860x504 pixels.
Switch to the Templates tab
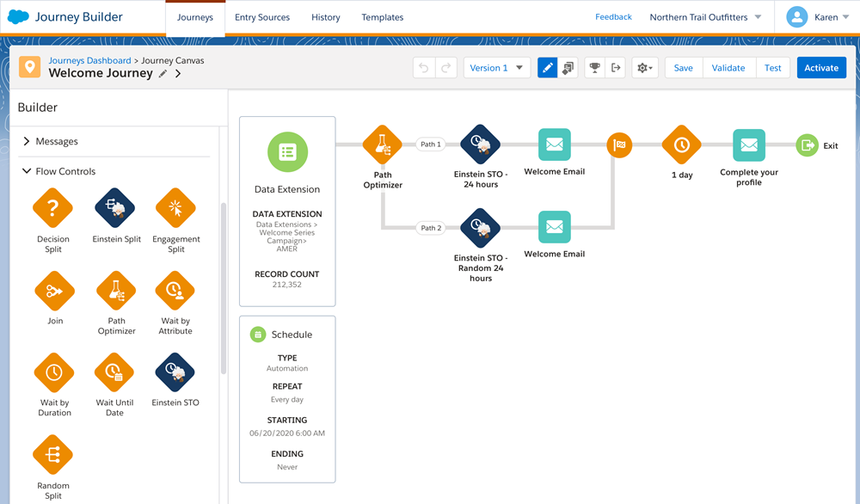point(383,17)
